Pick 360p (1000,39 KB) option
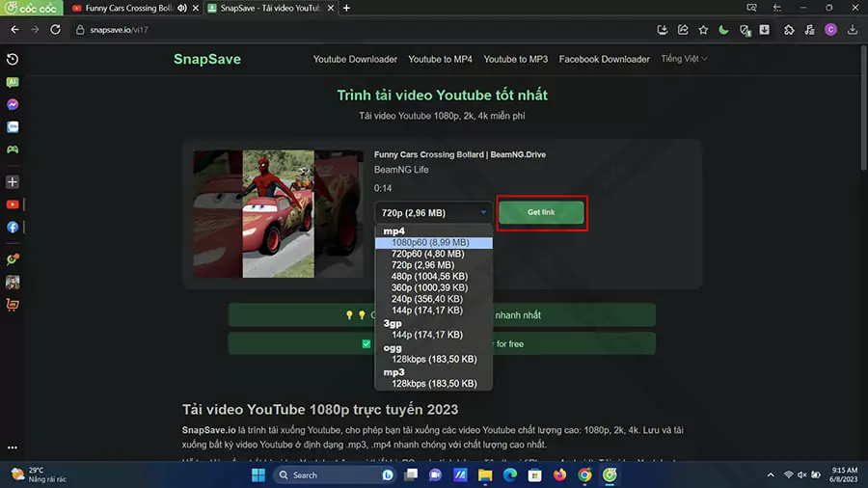Screen dimensions: 868x488 click(433, 287)
